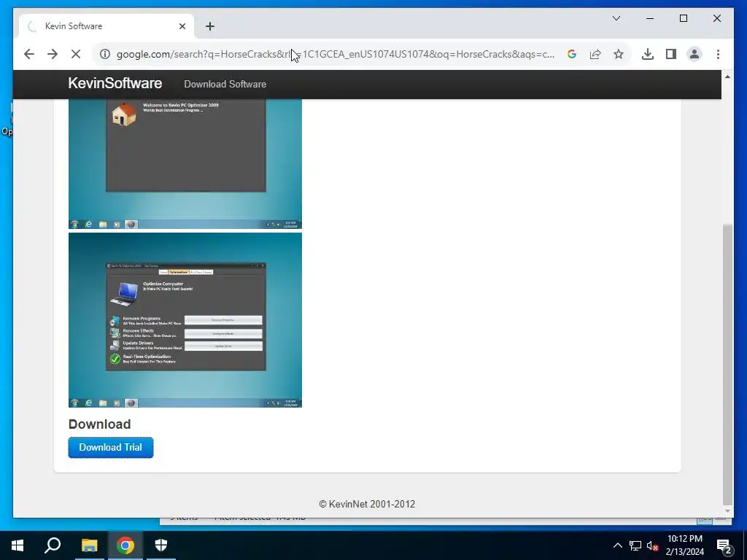Screen dimensions: 747x560
Task: Open the Chrome profile avatar
Action: (x=694, y=54)
